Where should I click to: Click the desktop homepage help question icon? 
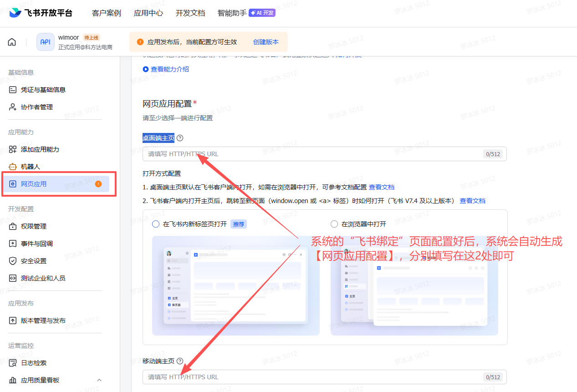coord(180,138)
